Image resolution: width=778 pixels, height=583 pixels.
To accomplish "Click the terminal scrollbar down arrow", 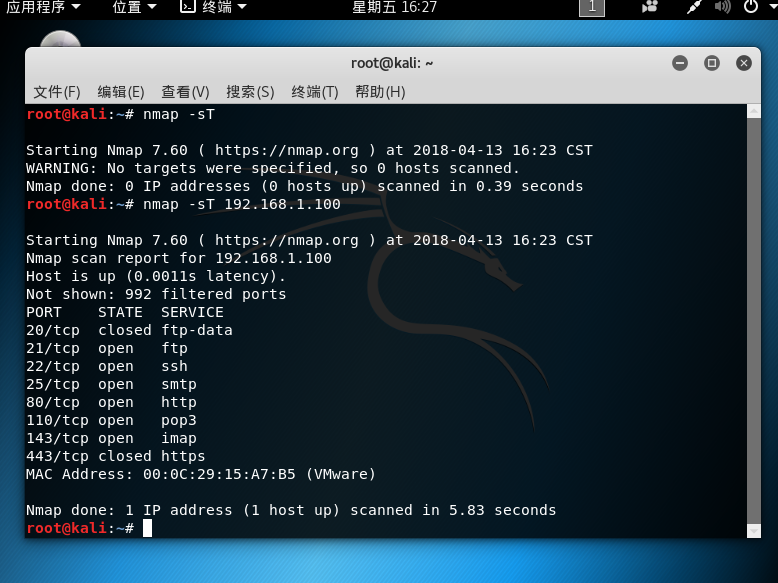I will pyautogui.click(x=754, y=531).
